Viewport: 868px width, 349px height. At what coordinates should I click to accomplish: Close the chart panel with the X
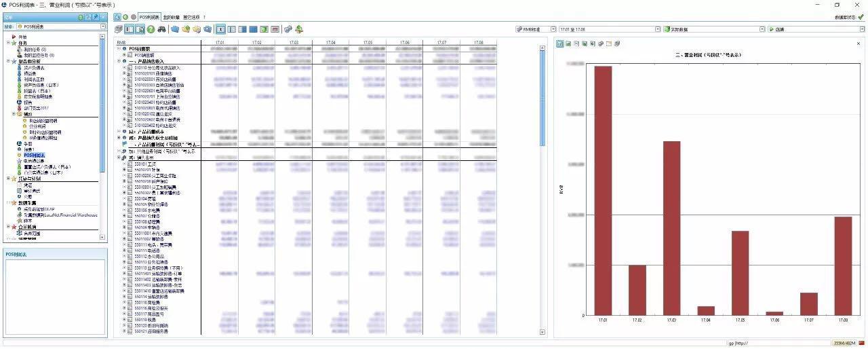click(x=858, y=43)
